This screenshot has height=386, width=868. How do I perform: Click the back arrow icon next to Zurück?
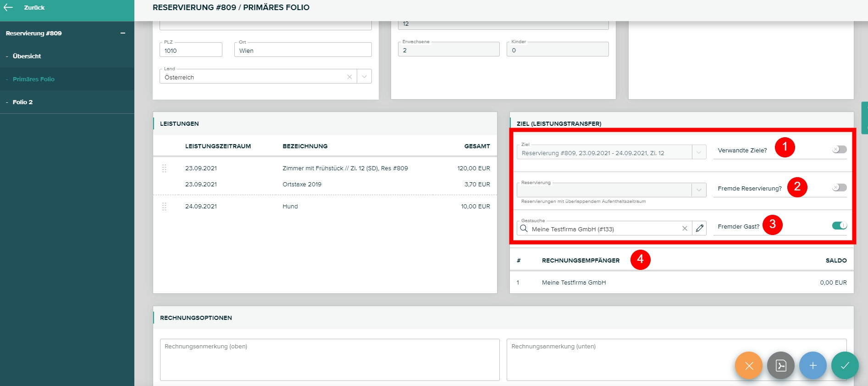pyautogui.click(x=8, y=7)
